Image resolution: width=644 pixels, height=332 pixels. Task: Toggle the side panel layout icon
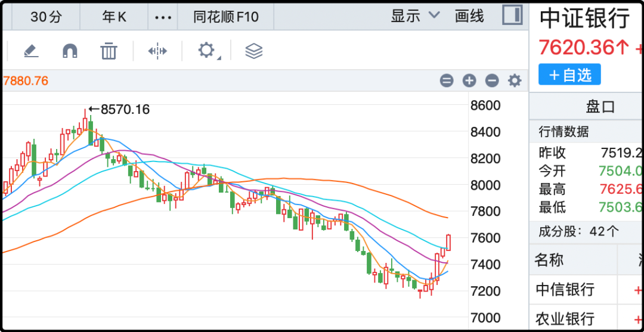pyautogui.click(x=513, y=15)
